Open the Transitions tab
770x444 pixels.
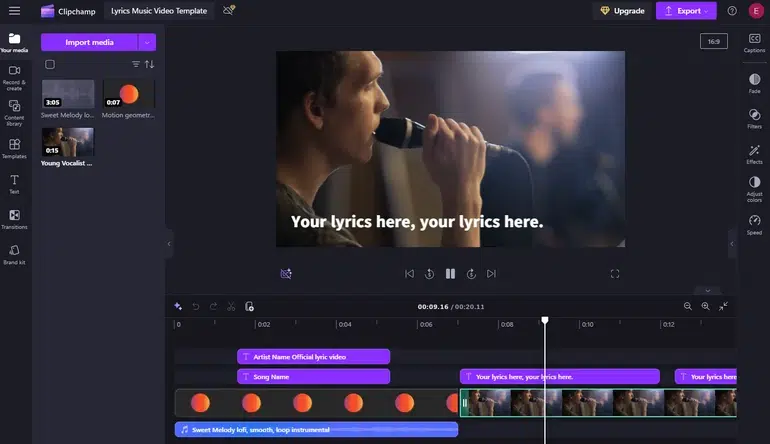click(14, 220)
